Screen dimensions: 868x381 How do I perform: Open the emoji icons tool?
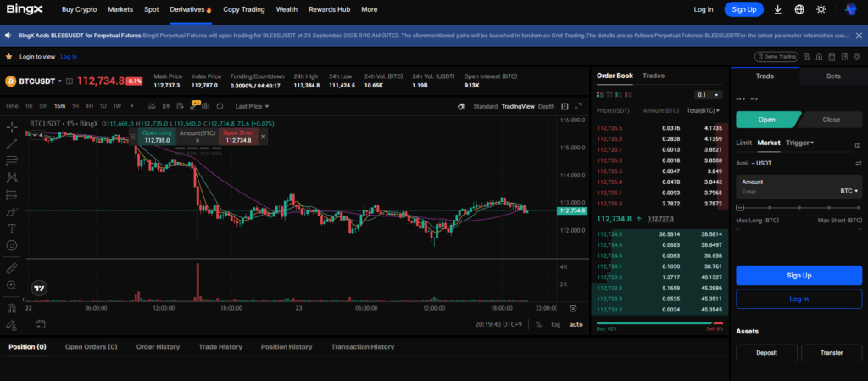click(x=12, y=244)
